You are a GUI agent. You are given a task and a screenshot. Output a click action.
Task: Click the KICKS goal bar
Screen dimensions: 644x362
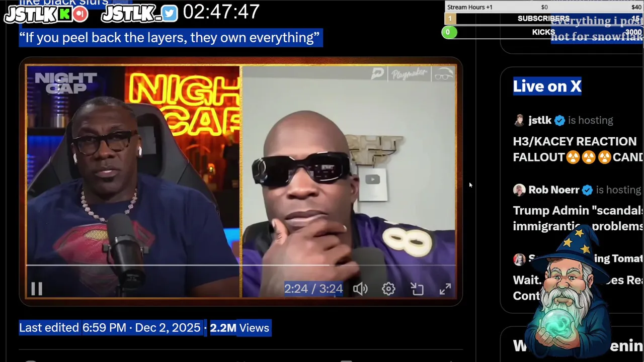(x=543, y=32)
